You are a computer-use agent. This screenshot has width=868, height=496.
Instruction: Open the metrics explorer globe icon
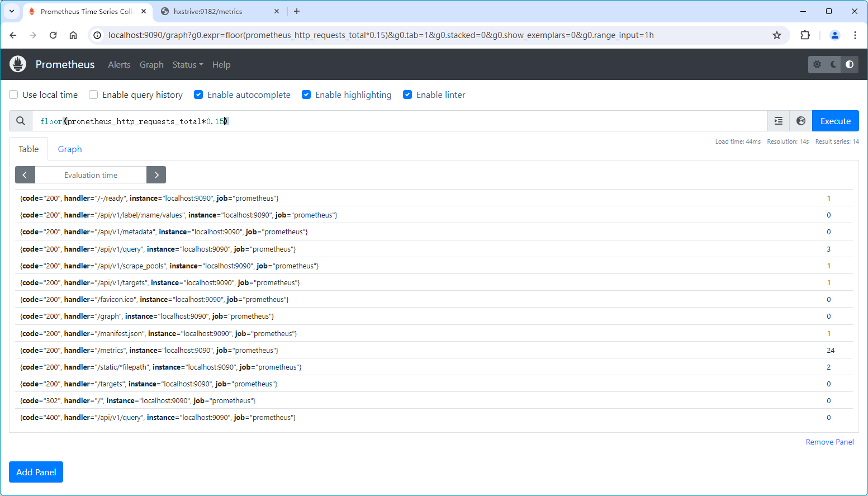[801, 121]
